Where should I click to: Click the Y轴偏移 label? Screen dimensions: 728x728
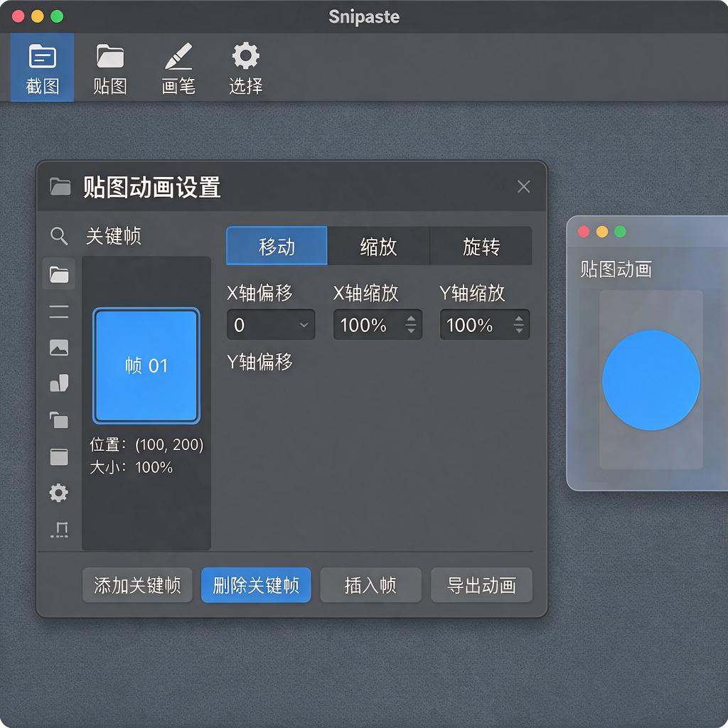click(x=260, y=362)
